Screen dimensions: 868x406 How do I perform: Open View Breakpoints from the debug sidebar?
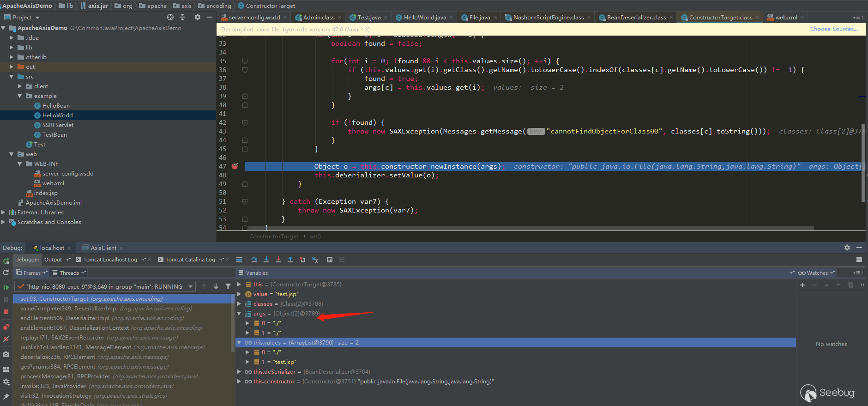[6, 327]
